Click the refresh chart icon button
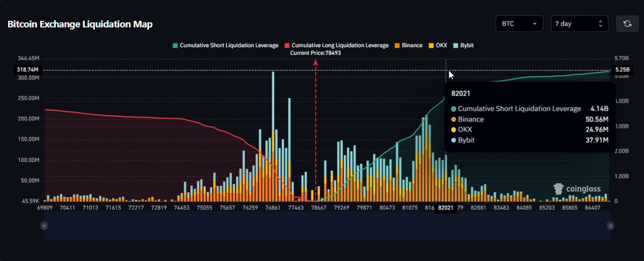644x261 pixels. (627, 24)
